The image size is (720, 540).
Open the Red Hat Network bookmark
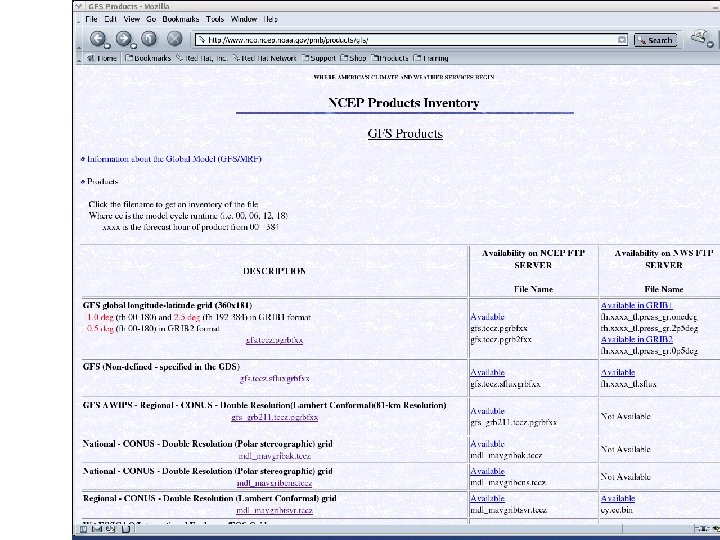point(264,58)
